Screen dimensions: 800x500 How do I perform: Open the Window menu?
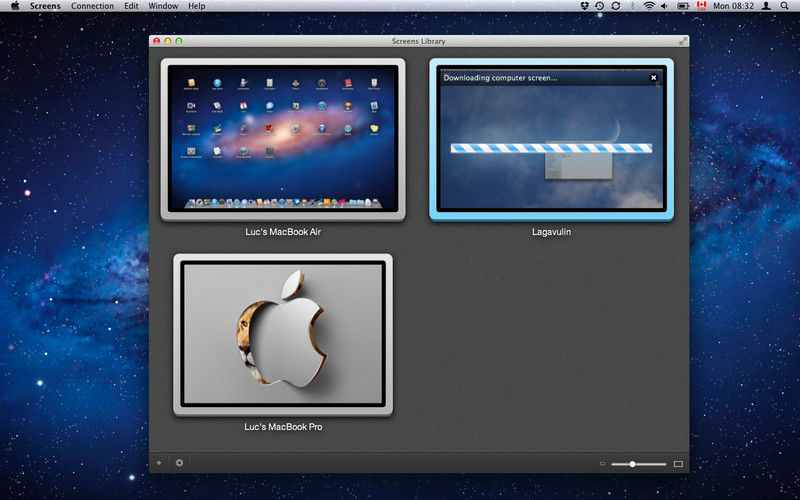pos(163,6)
